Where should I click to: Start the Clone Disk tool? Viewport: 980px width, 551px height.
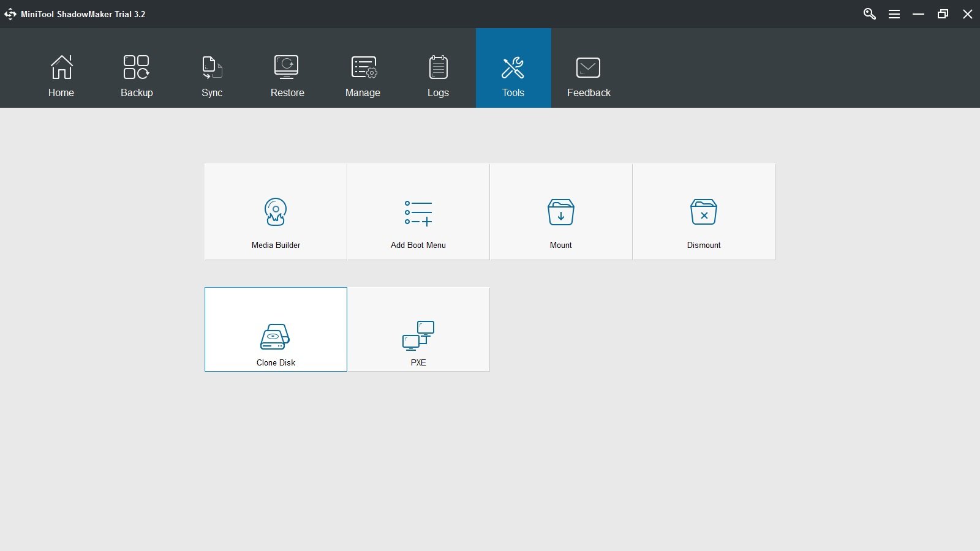click(x=276, y=329)
